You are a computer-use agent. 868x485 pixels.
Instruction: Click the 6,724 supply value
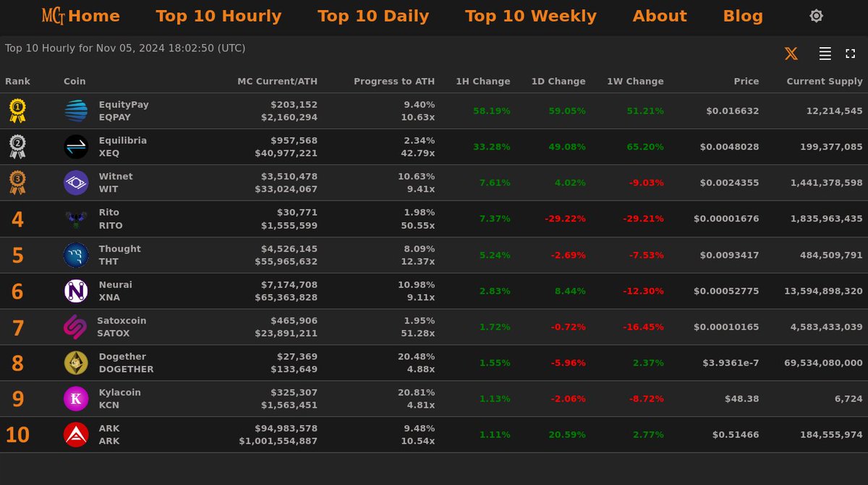[849, 399]
